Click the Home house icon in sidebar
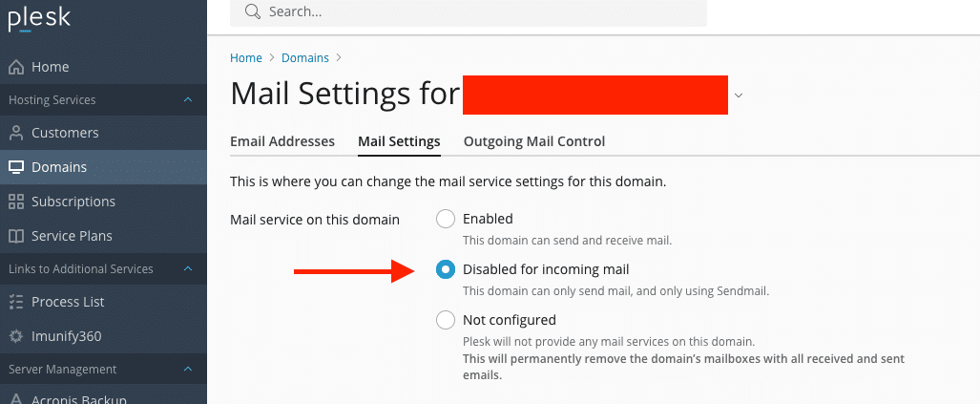The image size is (980, 404). (15, 67)
